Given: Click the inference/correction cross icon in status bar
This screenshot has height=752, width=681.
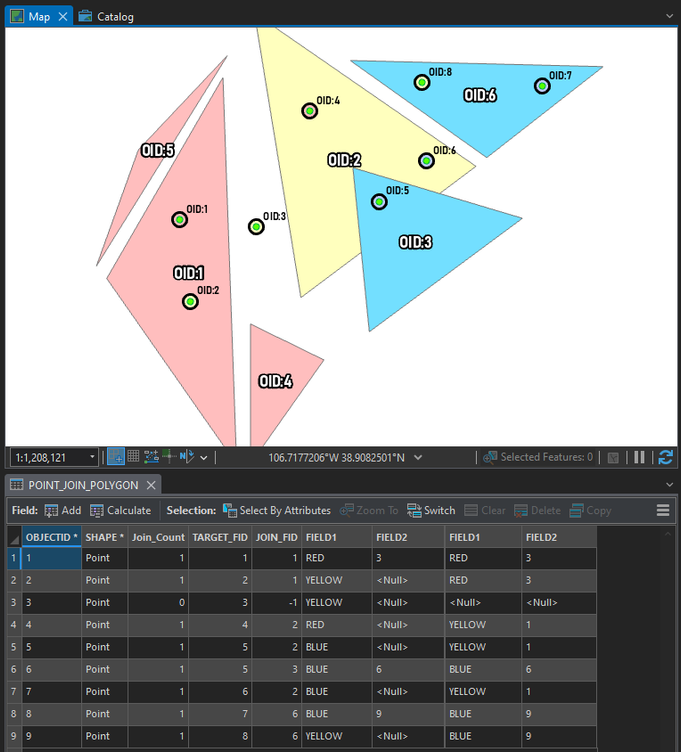Looking at the screenshot, I should point(169,456).
